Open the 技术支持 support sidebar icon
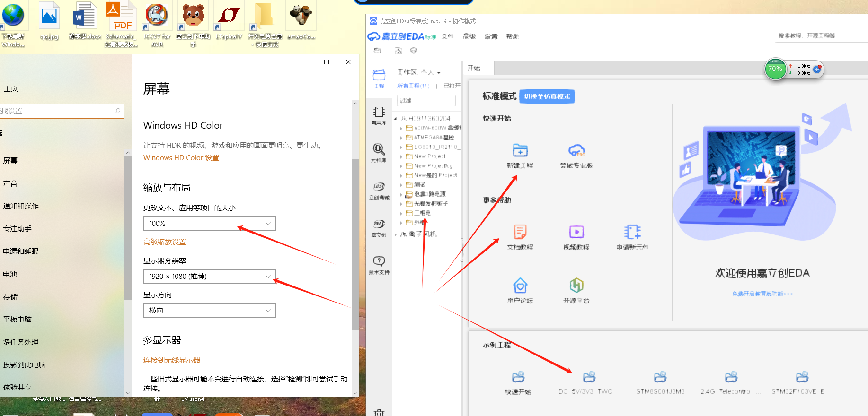Image resolution: width=868 pixels, height=416 pixels. coord(379,265)
